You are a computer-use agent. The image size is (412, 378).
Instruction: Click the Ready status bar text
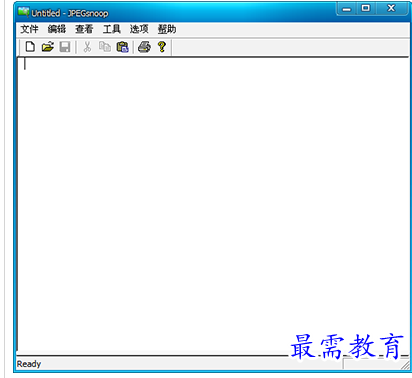(29, 364)
